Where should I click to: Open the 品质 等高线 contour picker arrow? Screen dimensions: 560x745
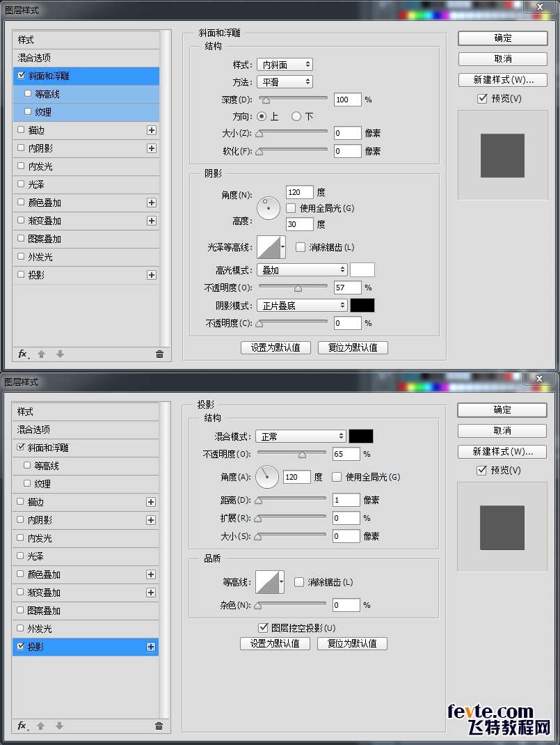pyautogui.click(x=282, y=582)
